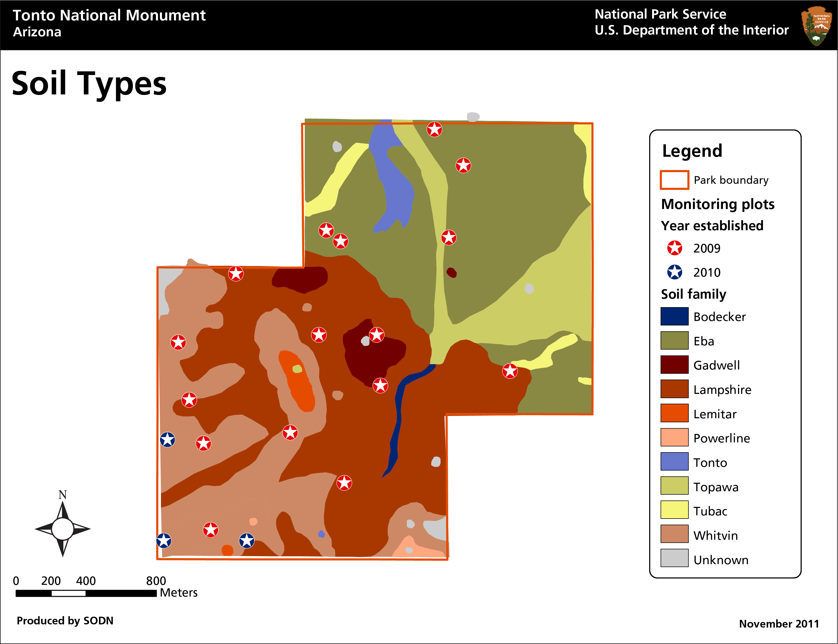The height and width of the screenshot is (644, 838).
Task: Click the "Arizona" subtitle in the header
Action: tap(37, 32)
